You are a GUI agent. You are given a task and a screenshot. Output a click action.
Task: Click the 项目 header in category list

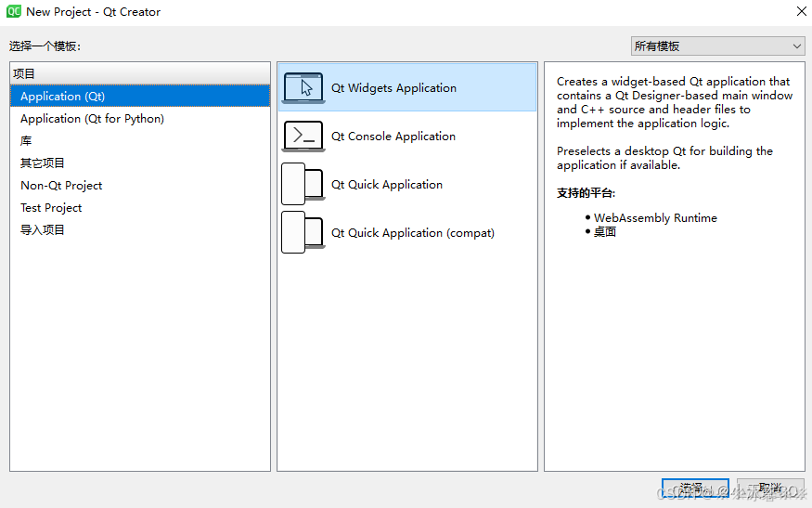140,73
